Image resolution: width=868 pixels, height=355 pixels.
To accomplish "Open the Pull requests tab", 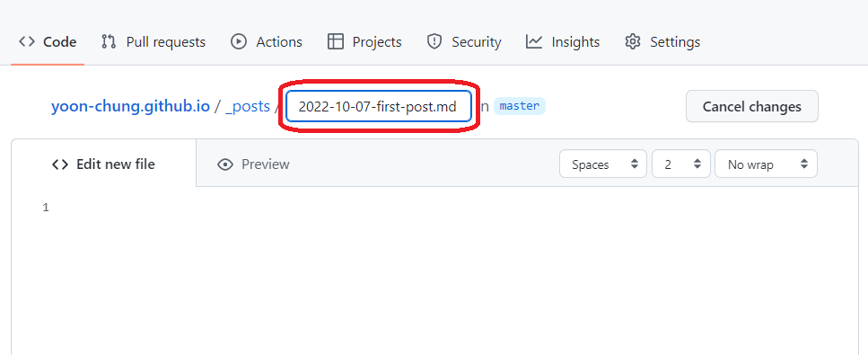I will pyautogui.click(x=153, y=41).
